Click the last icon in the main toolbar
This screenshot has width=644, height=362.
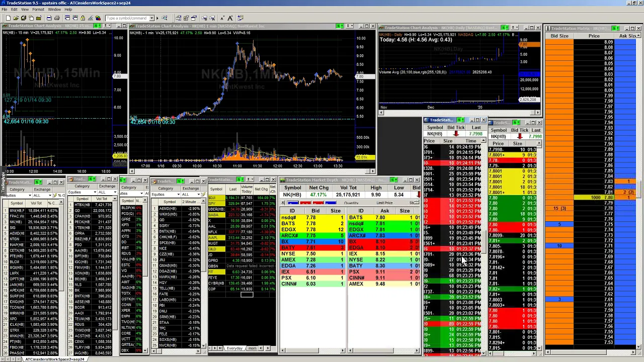click(240, 18)
